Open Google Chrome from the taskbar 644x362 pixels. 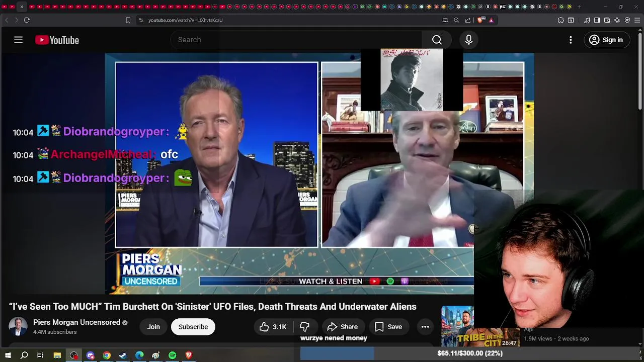click(x=107, y=355)
